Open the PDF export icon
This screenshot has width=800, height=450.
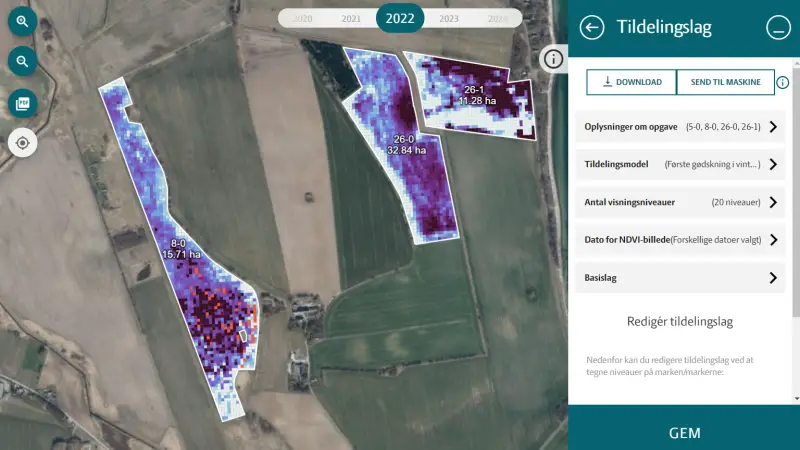click(22, 104)
